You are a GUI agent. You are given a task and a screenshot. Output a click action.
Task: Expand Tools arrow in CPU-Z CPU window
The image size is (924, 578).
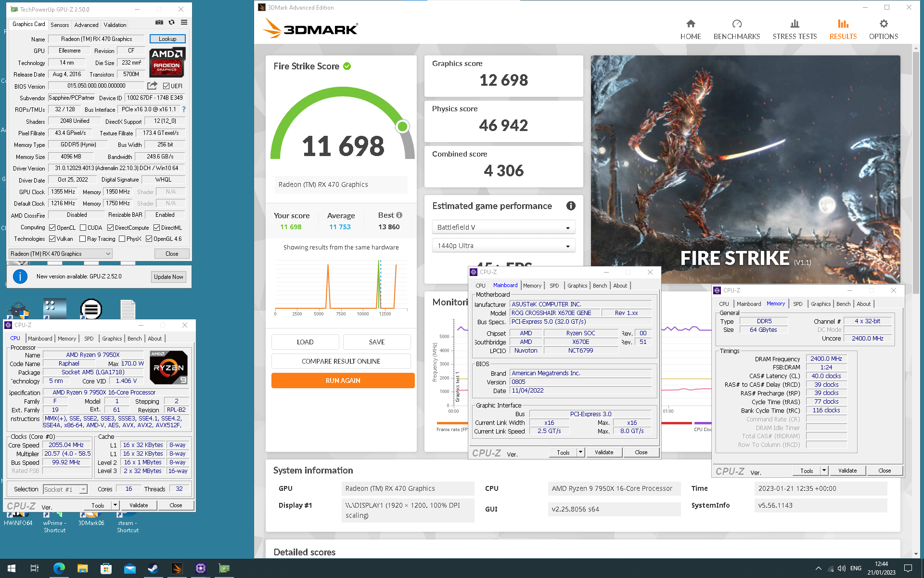[x=115, y=505]
